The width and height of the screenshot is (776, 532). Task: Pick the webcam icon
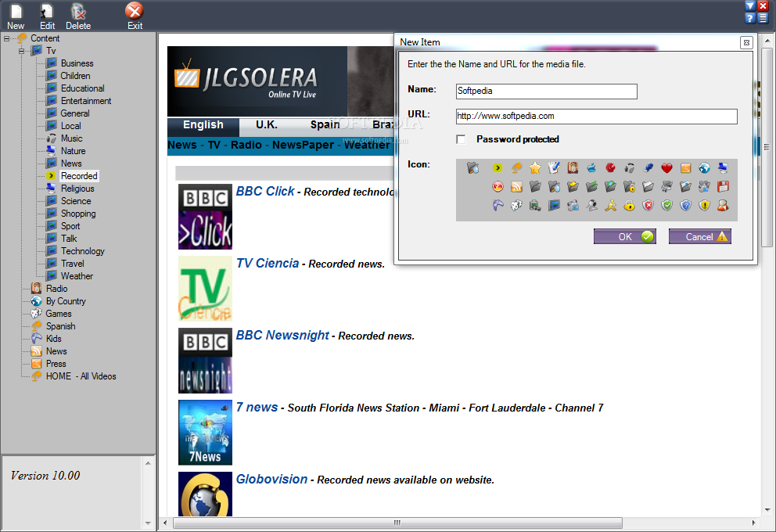click(x=591, y=206)
